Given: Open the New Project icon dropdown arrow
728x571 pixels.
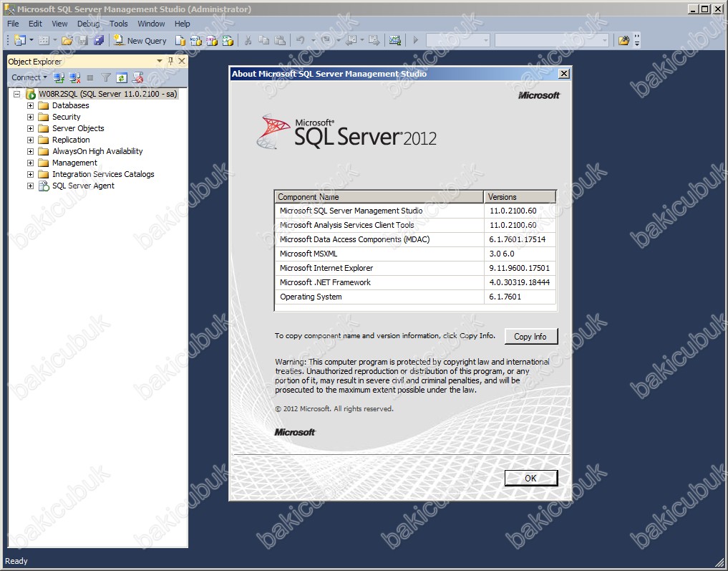Looking at the screenshot, I should [31, 40].
